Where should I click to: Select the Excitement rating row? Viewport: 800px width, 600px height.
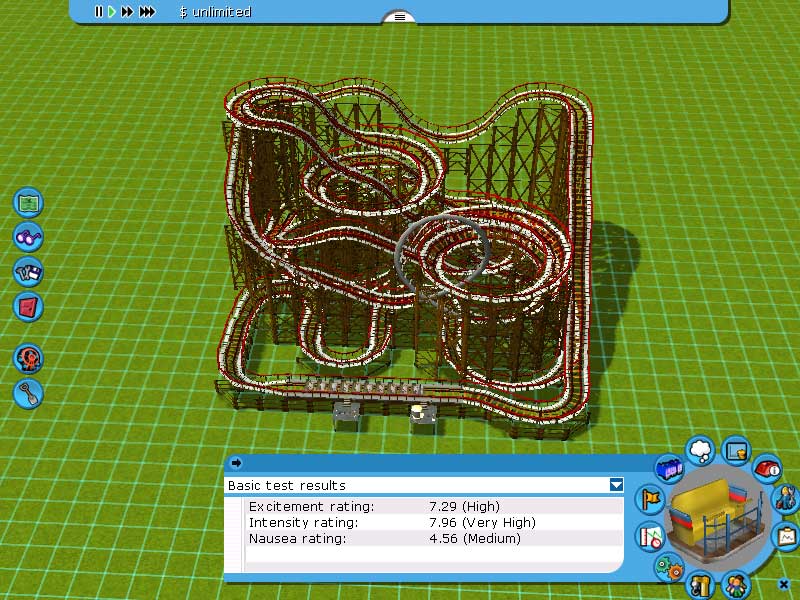434,507
